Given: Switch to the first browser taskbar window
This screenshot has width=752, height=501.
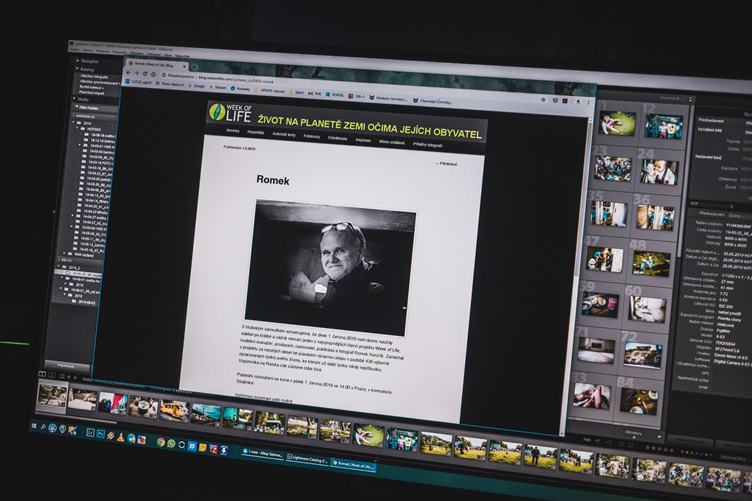Looking at the screenshot, I should [262, 454].
